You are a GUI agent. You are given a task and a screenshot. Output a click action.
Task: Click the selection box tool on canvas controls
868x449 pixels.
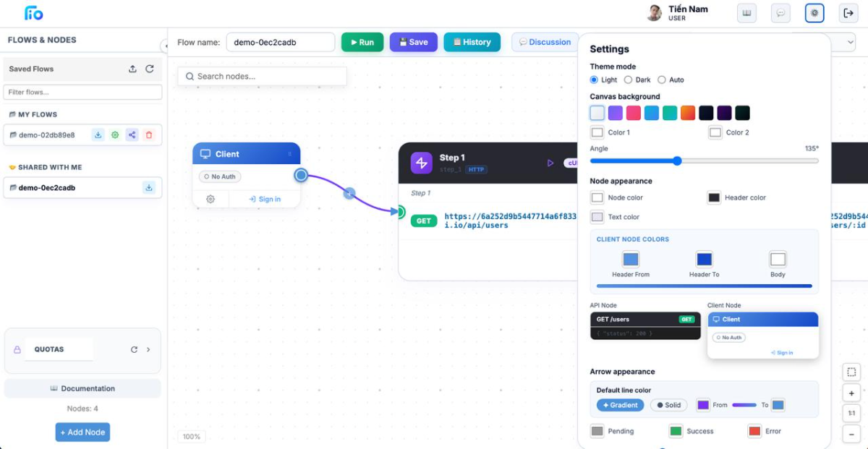pos(851,372)
